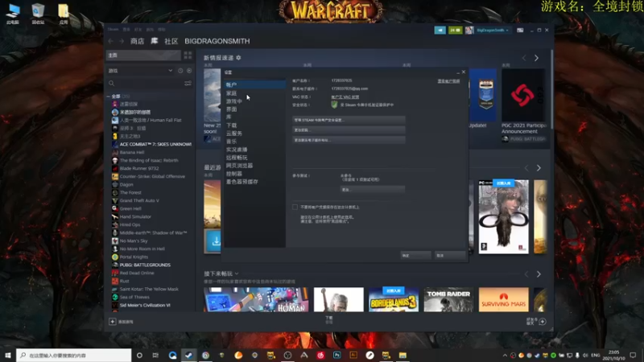Image resolution: width=644 pixels, height=362 pixels.
Task: Click the recent activity clock filter icon
Action: coord(180,71)
